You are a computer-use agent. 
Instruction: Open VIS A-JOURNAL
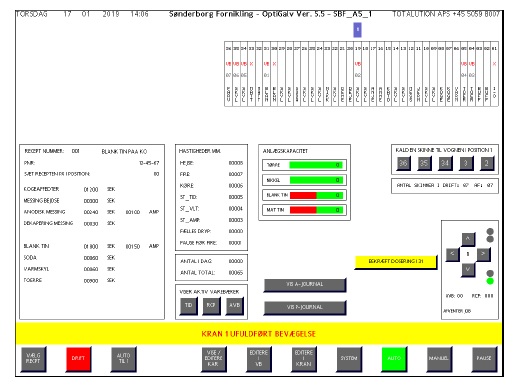[x=305, y=284]
